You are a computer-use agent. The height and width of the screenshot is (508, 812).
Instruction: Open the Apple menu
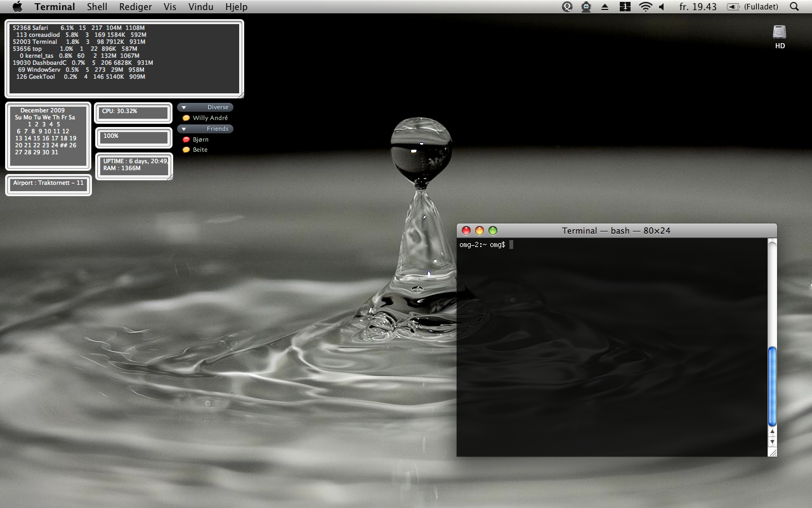tap(17, 7)
